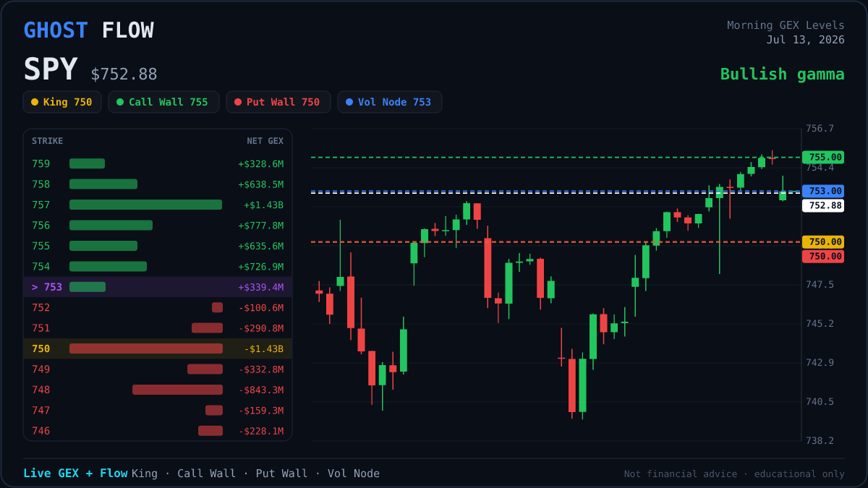Image resolution: width=868 pixels, height=488 pixels.
Task: Click the GHOST FLOW logo
Action: click(x=88, y=30)
